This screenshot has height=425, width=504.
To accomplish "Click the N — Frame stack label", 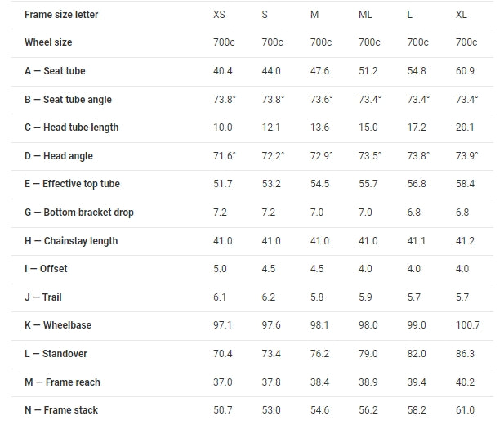I will coord(61,410).
